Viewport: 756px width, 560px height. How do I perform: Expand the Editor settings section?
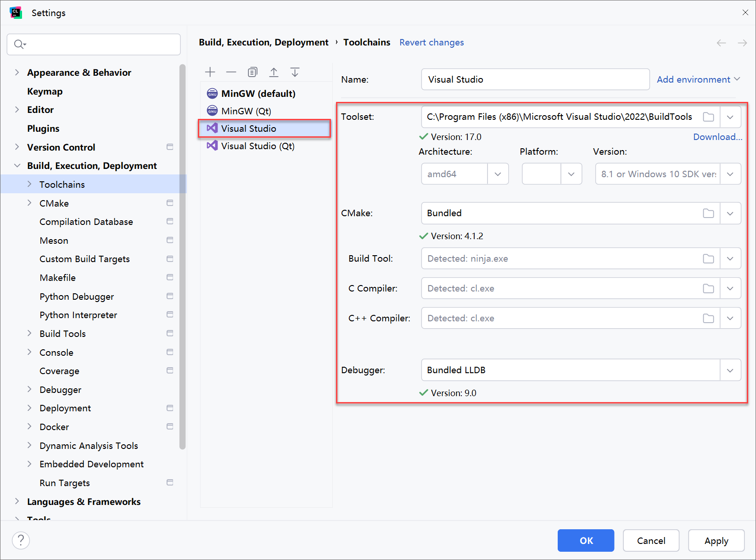pyautogui.click(x=17, y=109)
